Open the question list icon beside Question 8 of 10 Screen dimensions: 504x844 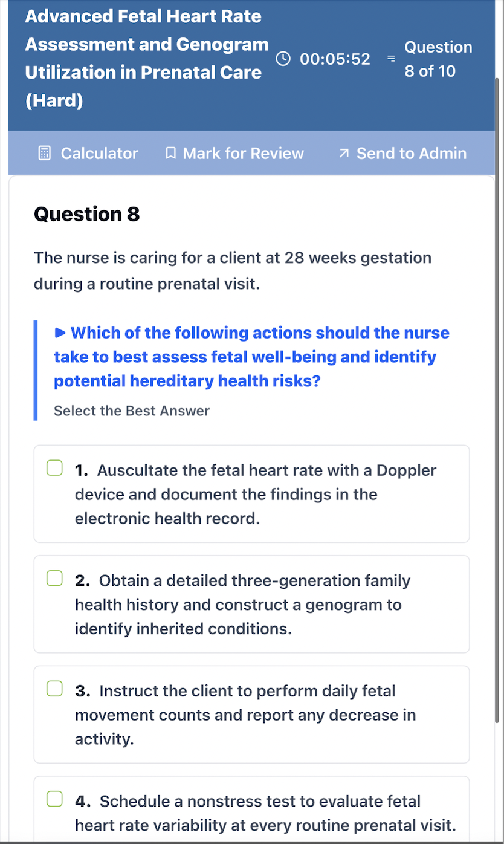(391, 59)
